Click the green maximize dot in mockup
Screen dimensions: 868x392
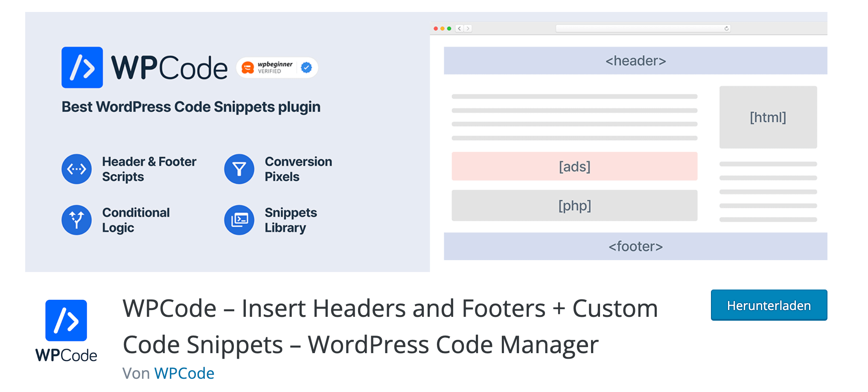449,29
